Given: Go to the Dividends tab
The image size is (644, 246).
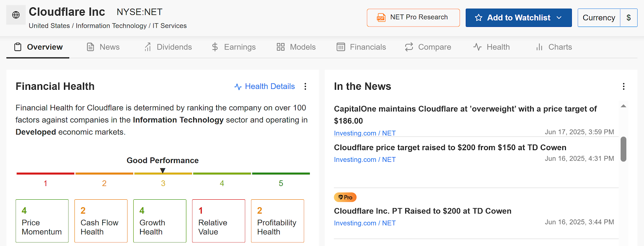Looking at the screenshot, I should pos(168,47).
